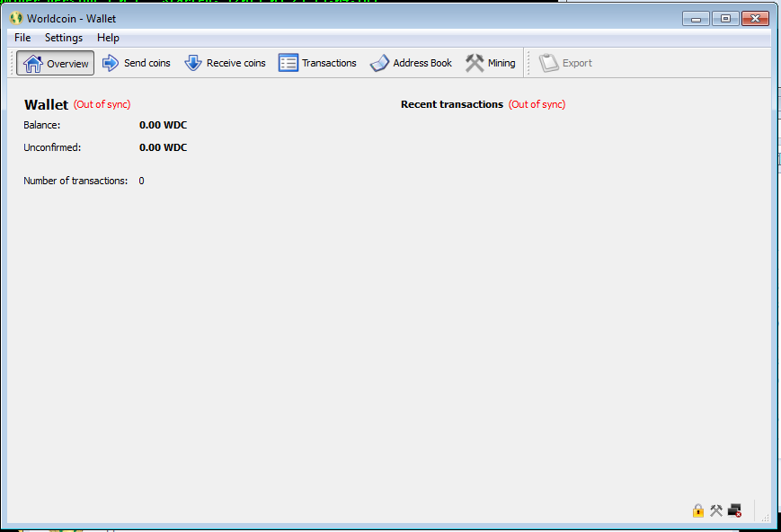
Task: Click the greyed Export toolbar button
Action: (565, 63)
